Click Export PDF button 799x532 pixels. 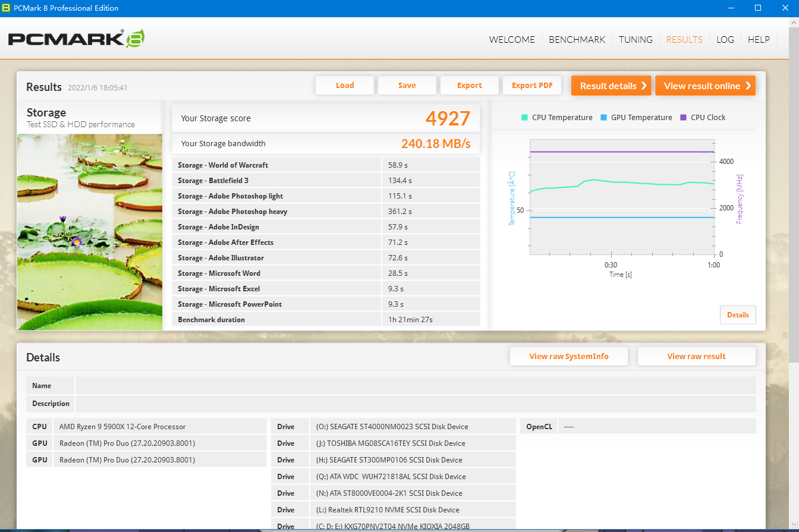pyautogui.click(x=532, y=85)
